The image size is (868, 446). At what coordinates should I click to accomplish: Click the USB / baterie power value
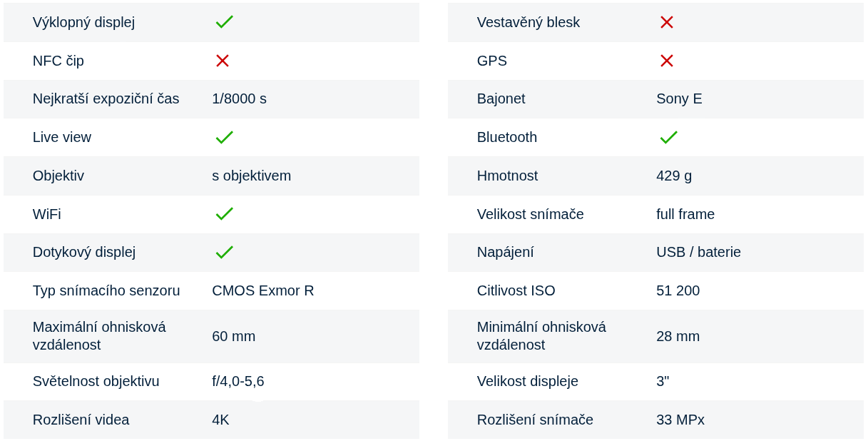[x=698, y=252]
